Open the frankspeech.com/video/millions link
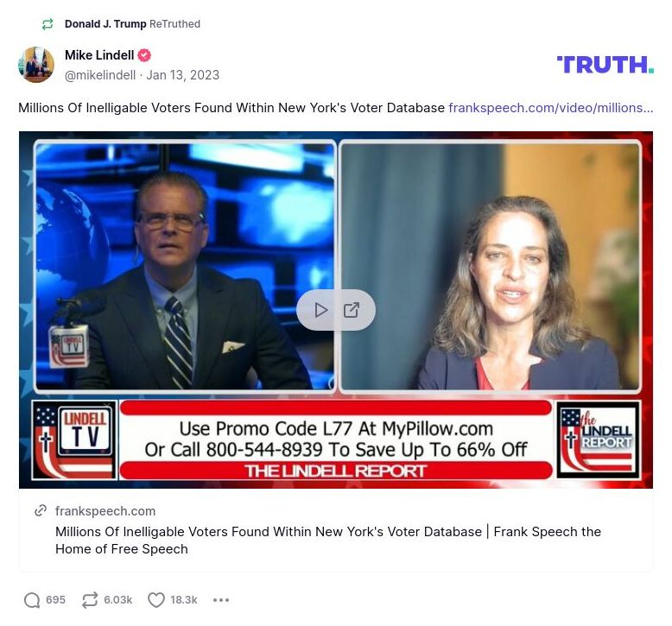 pos(551,108)
